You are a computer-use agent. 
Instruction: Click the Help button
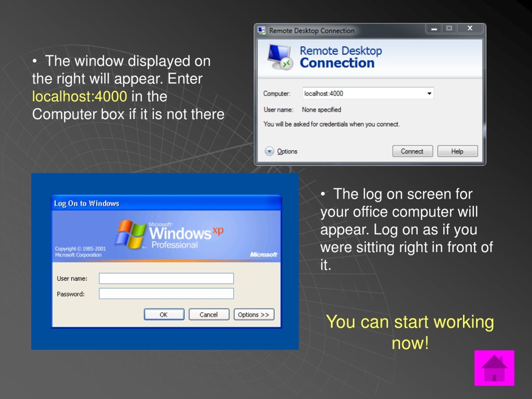pyautogui.click(x=457, y=151)
